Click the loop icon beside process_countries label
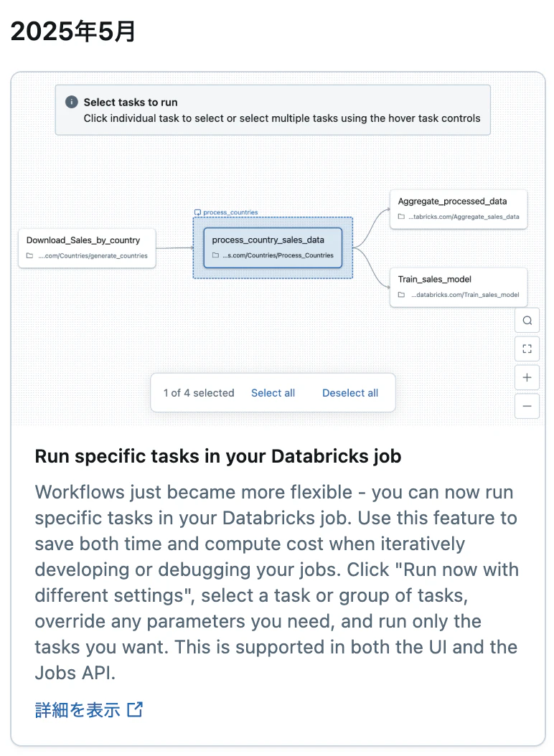The height and width of the screenshot is (756, 554). (197, 212)
